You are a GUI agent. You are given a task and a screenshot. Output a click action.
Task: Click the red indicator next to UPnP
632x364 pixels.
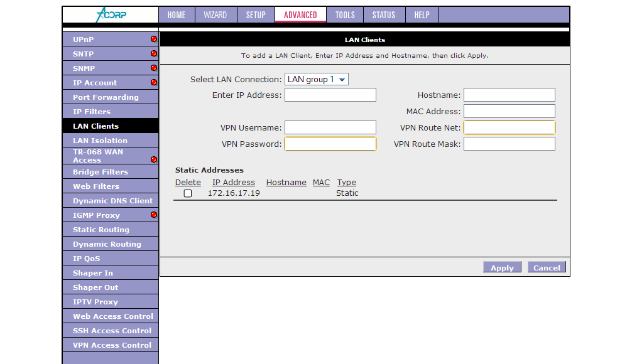154,39
